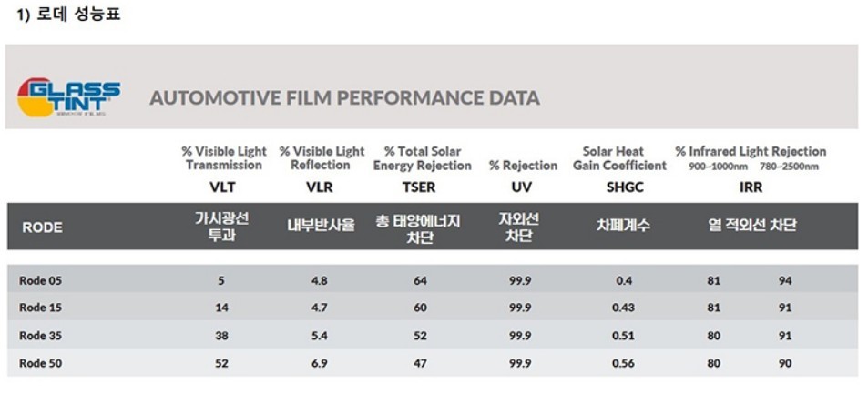Select the VLT column abbreviation

pyautogui.click(x=223, y=187)
